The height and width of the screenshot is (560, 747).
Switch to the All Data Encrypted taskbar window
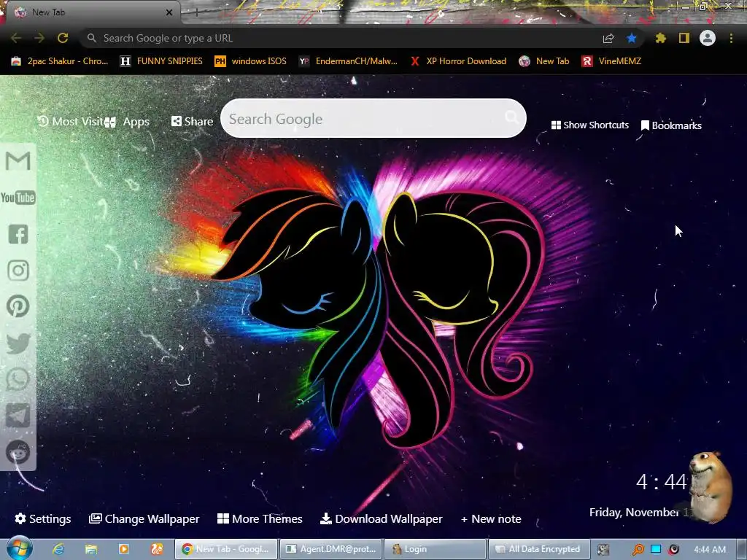coord(539,549)
